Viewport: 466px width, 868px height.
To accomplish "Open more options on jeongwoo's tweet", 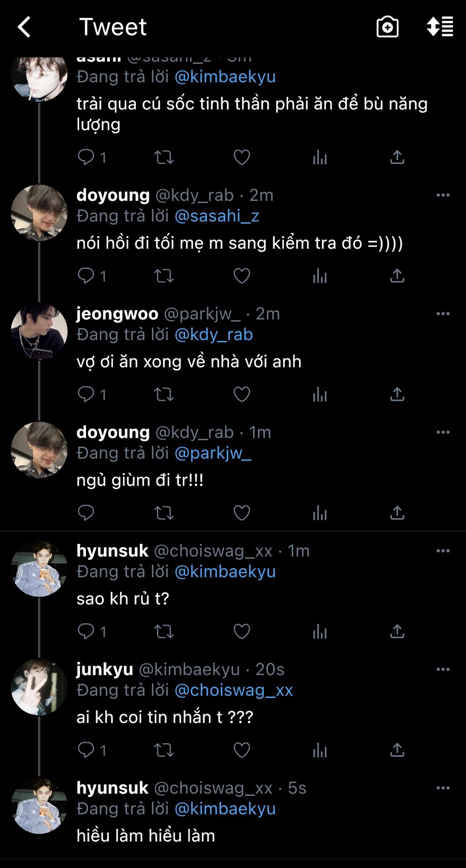I will click(x=443, y=314).
